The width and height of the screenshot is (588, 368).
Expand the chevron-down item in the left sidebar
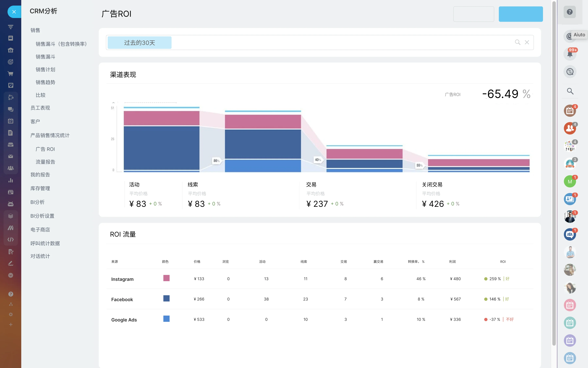click(x=10, y=275)
